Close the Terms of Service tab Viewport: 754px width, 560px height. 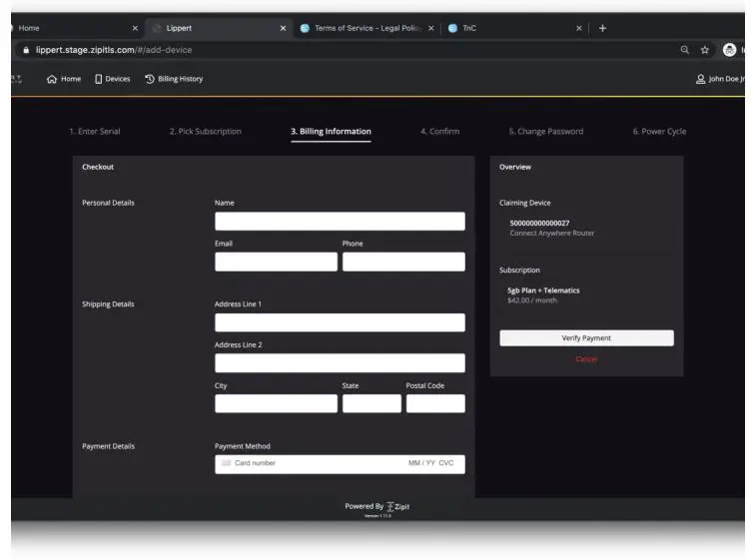pyautogui.click(x=430, y=28)
